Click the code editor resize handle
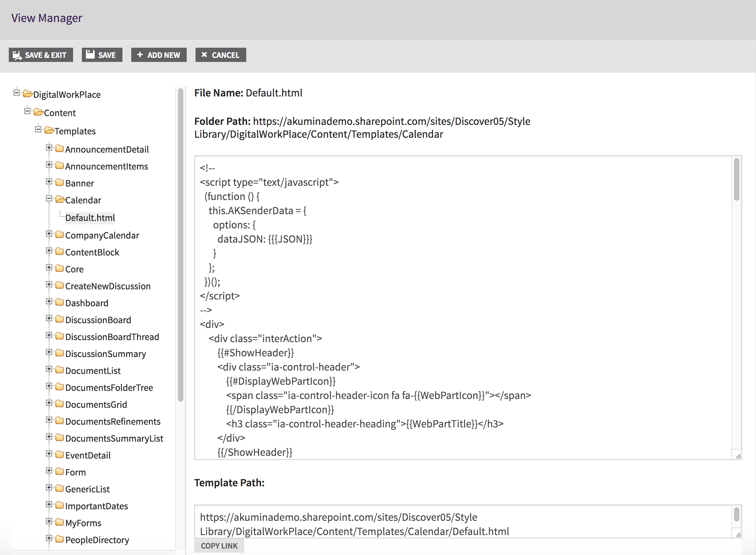756x555 pixels. 738,456
